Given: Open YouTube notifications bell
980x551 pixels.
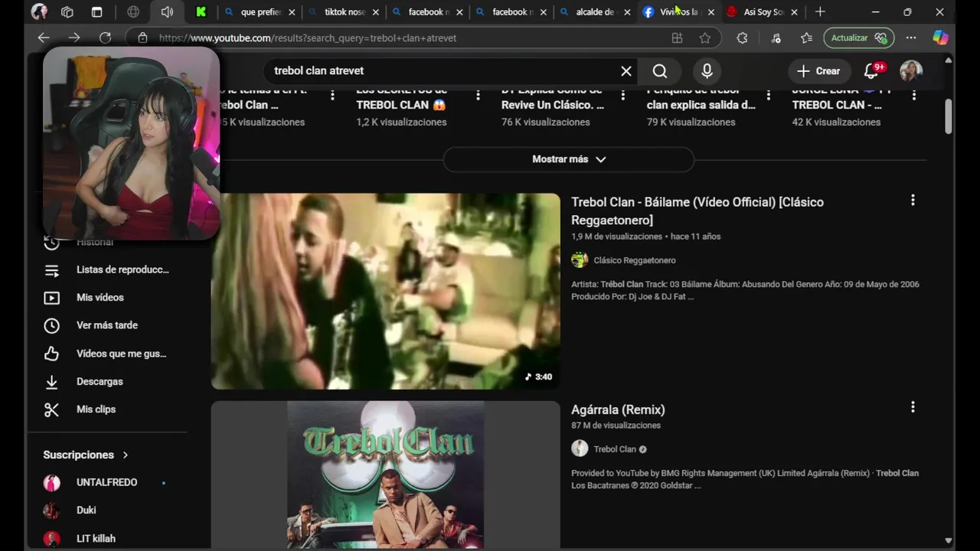Looking at the screenshot, I should point(872,71).
